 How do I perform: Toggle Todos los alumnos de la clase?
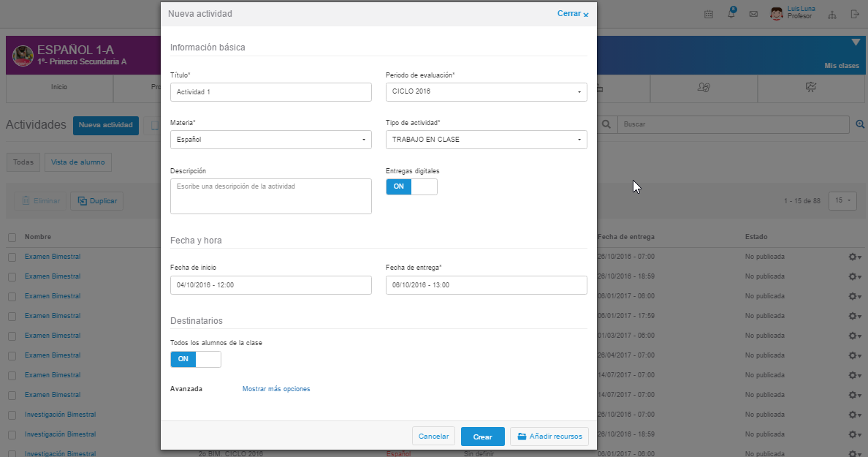[195, 359]
